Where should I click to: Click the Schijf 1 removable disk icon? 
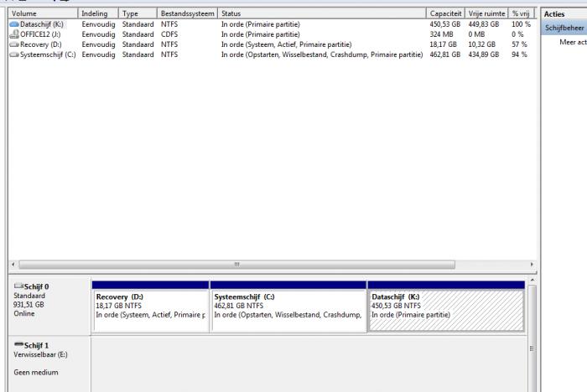(x=18, y=344)
